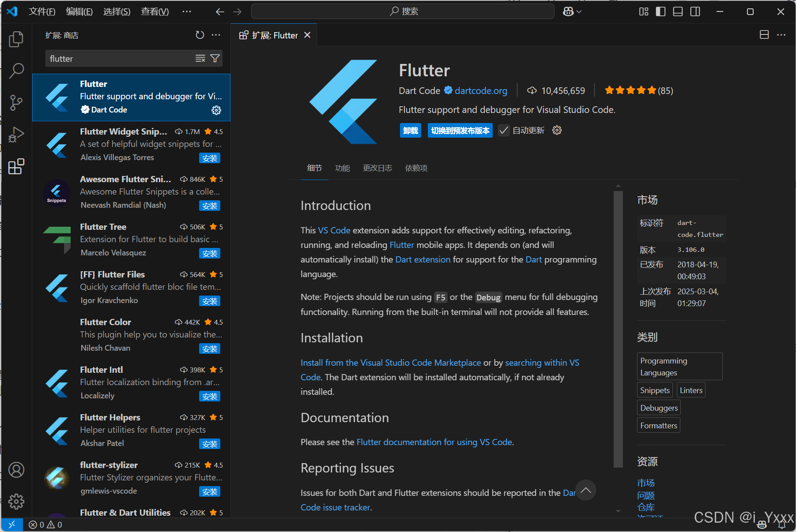Open 市场 marketplace resource link

tap(645, 483)
